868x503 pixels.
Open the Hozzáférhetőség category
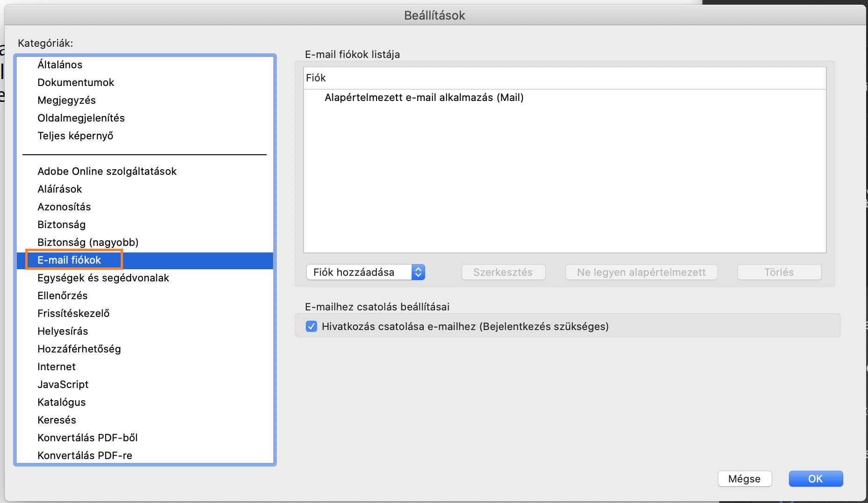(x=145, y=349)
